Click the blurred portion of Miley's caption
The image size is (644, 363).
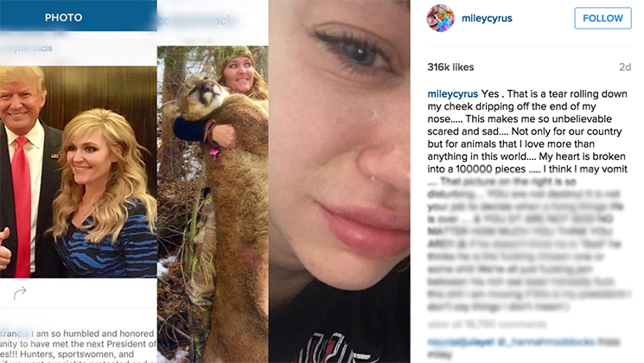click(529, 245)
